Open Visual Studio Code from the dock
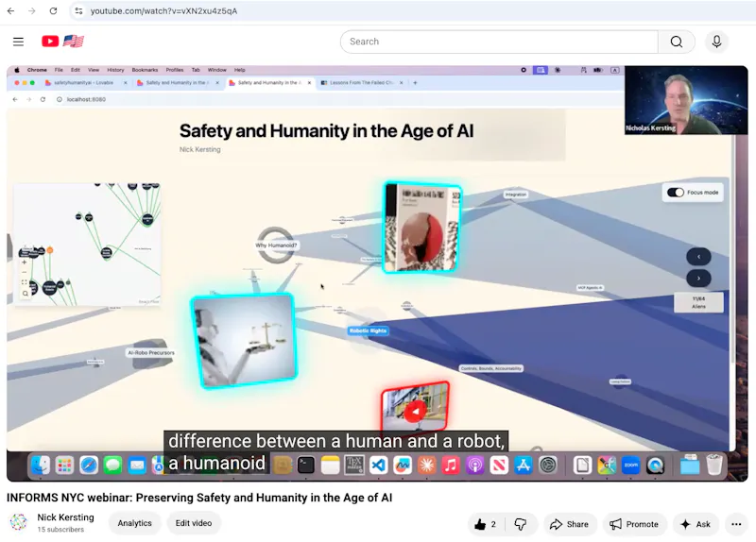This screenshot has height=542, width=756. (x=379, y=465)
